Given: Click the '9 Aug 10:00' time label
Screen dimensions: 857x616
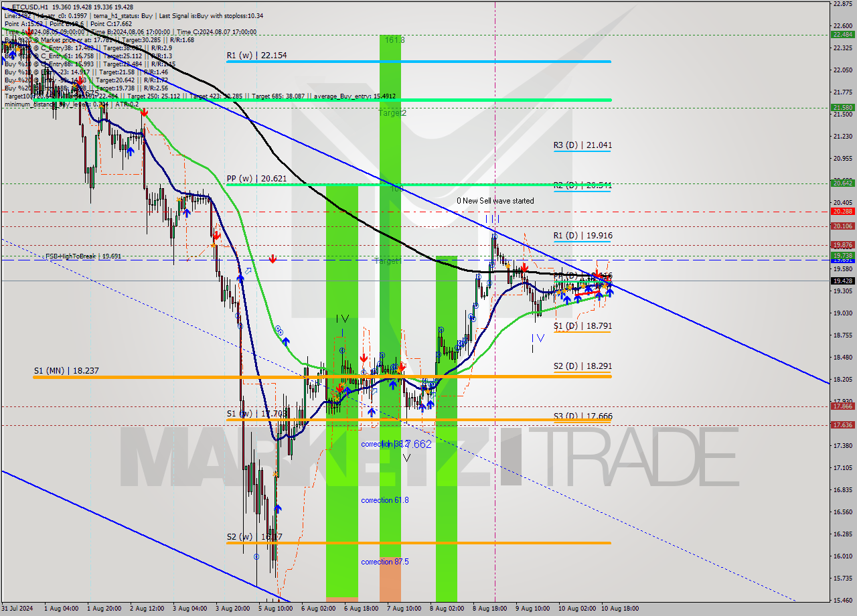Looking at the screenshot, I should tap(533, 609).
